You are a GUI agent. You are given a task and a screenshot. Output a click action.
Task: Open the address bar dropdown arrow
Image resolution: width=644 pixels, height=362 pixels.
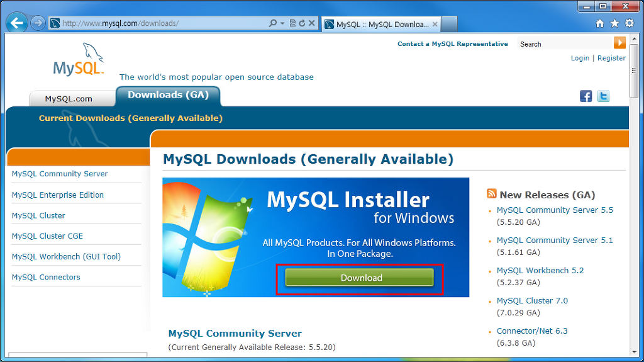pyautogui.click(x=282, y=23)
